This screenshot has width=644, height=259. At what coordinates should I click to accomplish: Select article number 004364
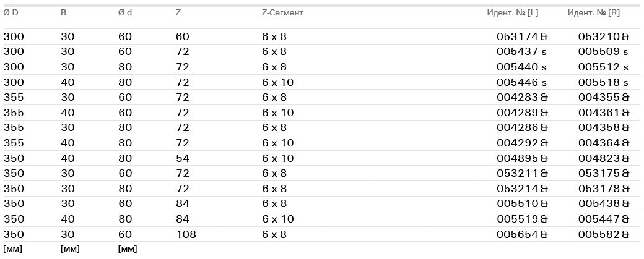[598, 143]
